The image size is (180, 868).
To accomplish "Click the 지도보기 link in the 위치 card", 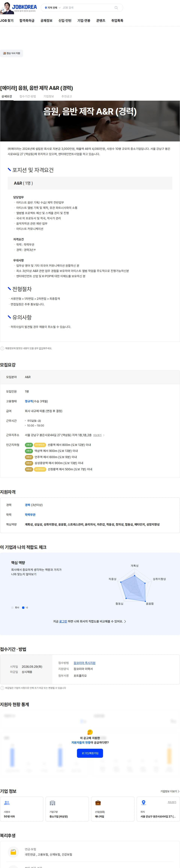I will pos(172,802).
